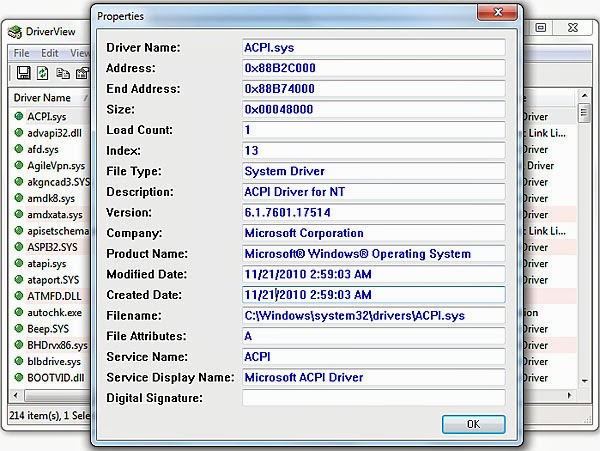Select autochk.exe in driver list
The width and height of the screenshot is (600, 451).
pyautogui.click(x=54, y=313)
